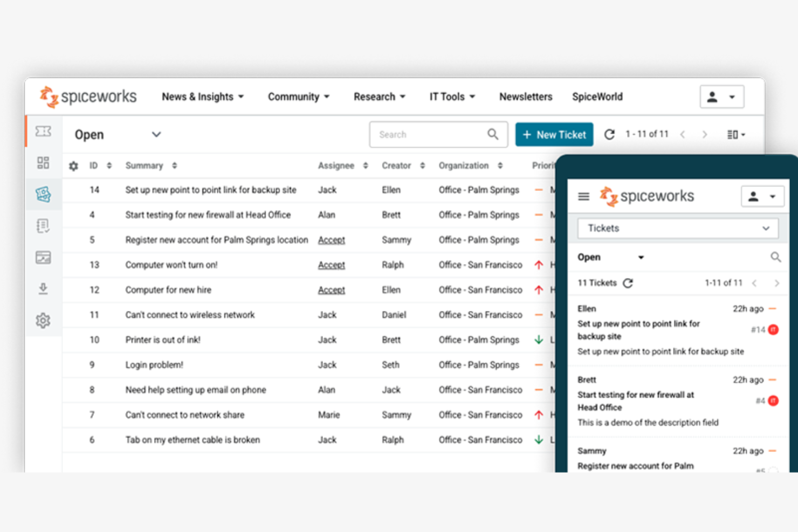This screenshot has height=532, width=798.
Task: Open the hamburger menu in the mobile view
Action: point(583,196)
